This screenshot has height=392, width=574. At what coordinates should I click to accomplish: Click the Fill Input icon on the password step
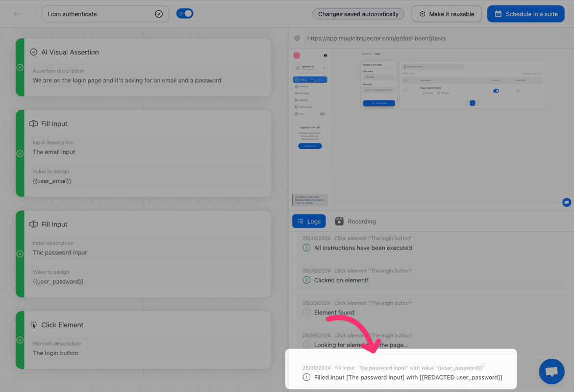[x=34, y=224]
